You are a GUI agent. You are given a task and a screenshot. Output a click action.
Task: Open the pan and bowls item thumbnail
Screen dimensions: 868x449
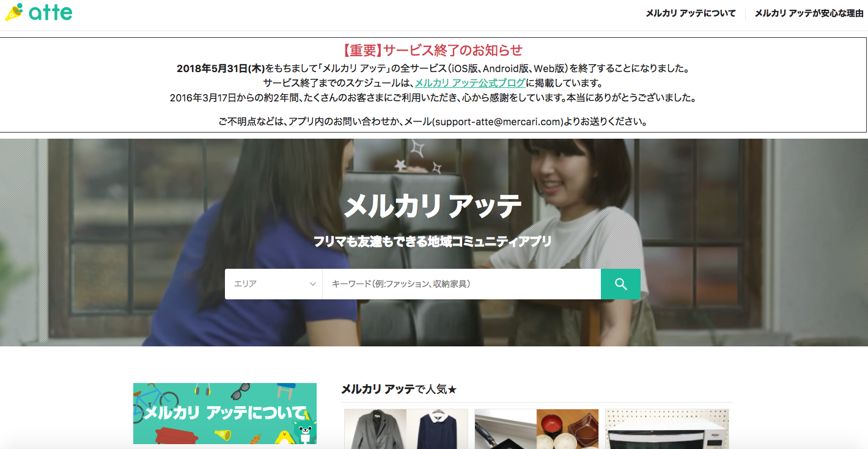[537, 429]
